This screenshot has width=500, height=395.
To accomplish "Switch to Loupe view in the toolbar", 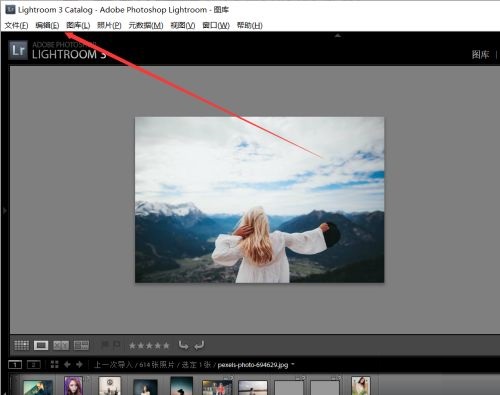I will (x=41, y=345).
